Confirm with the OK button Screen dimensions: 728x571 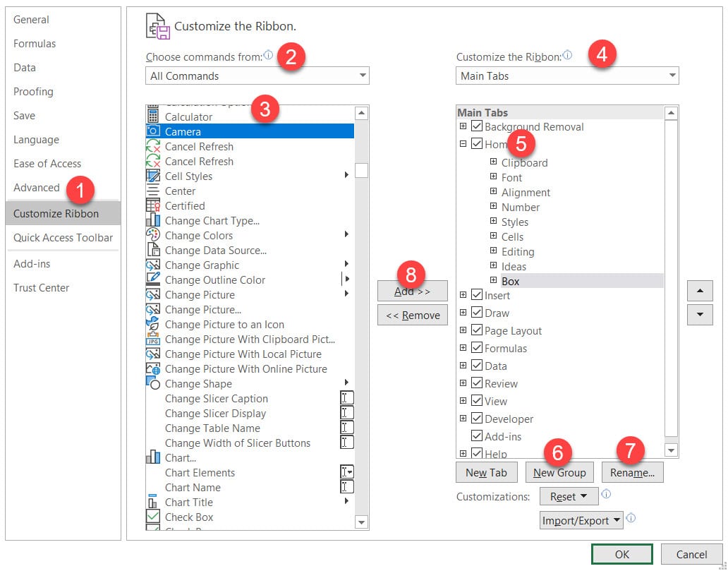coord(621,554)
